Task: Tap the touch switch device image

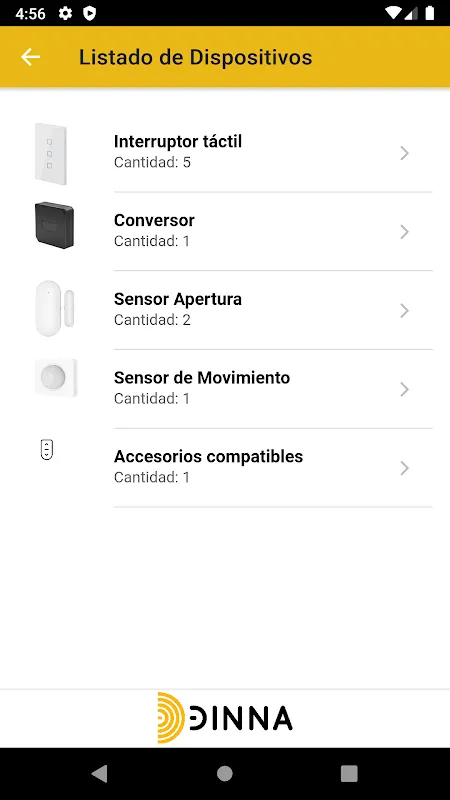Action: [51, 154]
